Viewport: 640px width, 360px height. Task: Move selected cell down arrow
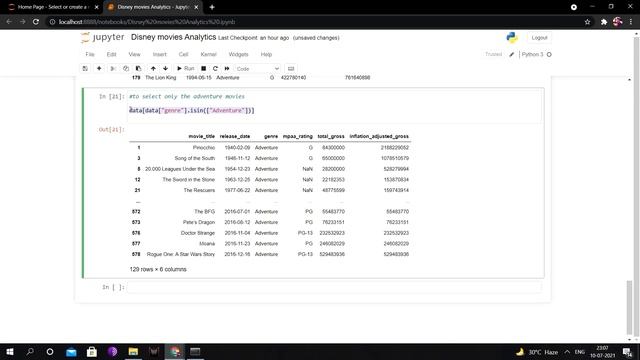point(165,69)
